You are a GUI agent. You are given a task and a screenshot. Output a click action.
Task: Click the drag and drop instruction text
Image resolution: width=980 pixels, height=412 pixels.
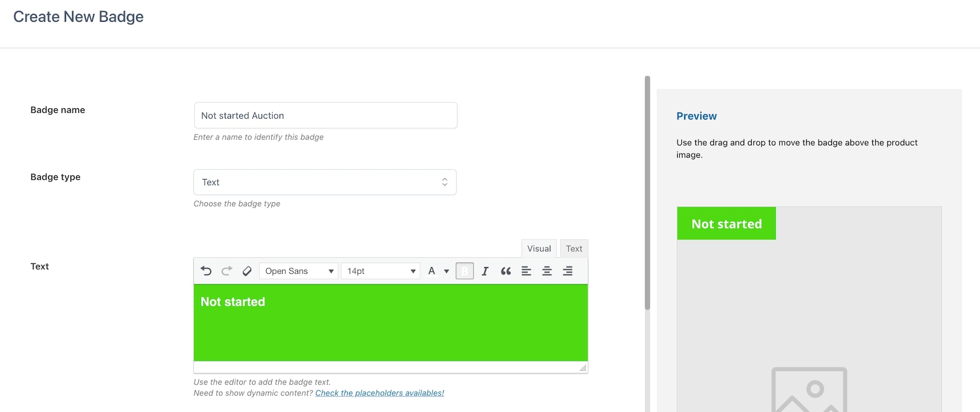pyautogui.click(x=797, y=149)
